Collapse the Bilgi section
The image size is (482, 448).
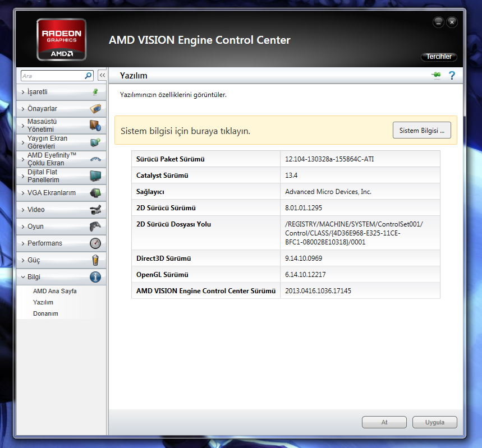click(x=23, y=277)
